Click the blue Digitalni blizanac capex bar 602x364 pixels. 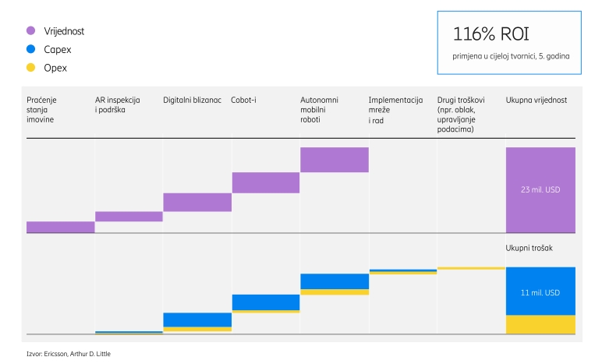coord(197,320)
